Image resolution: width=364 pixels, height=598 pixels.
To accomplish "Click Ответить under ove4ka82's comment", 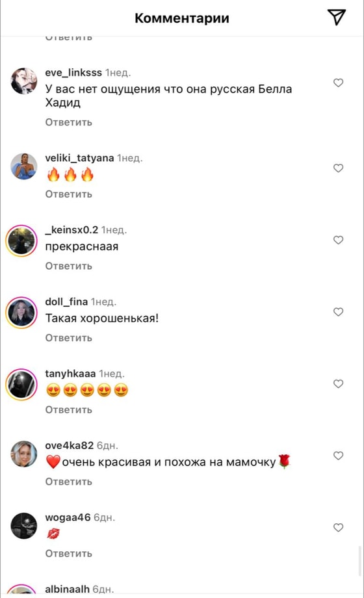I will tap(69, 482).
